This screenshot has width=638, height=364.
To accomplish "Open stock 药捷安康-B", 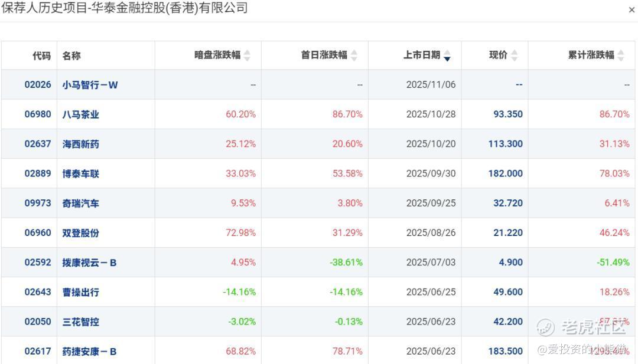I will pos(90,352).
